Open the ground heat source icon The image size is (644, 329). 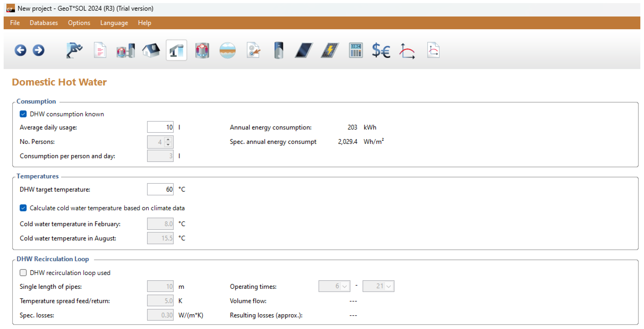[x=227, y=50]
